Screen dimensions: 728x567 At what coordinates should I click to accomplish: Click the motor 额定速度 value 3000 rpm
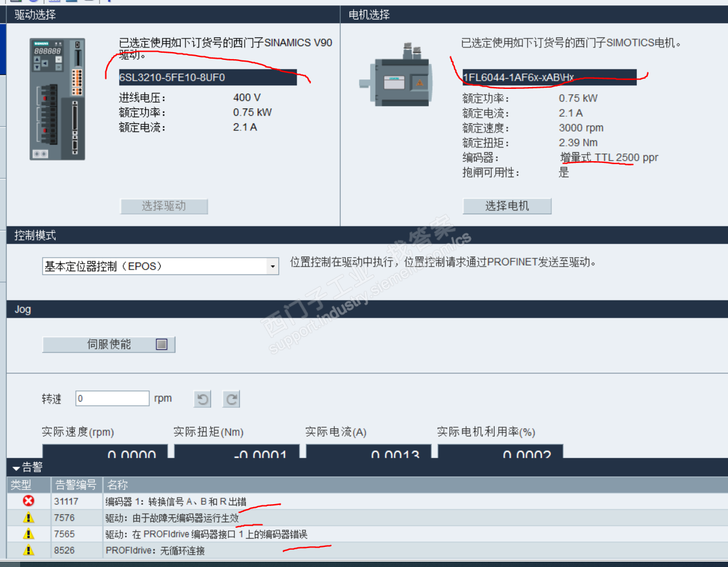point(581,128)
